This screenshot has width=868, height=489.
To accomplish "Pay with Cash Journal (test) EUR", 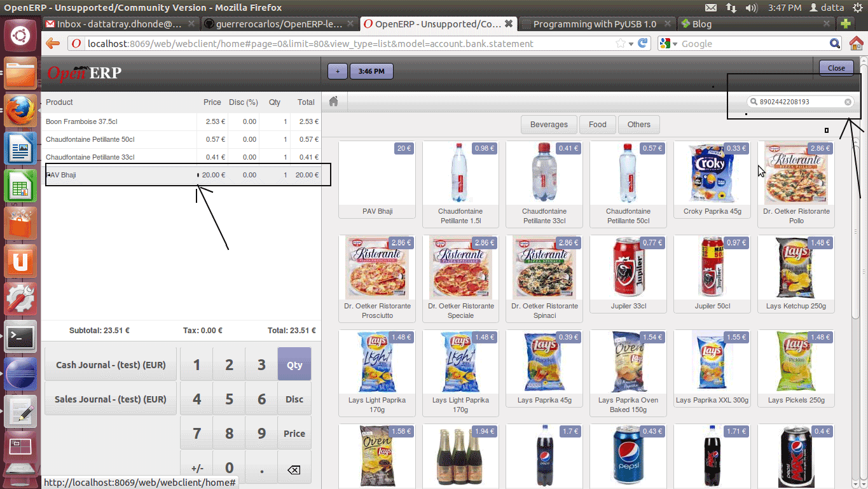I will 111,365.
